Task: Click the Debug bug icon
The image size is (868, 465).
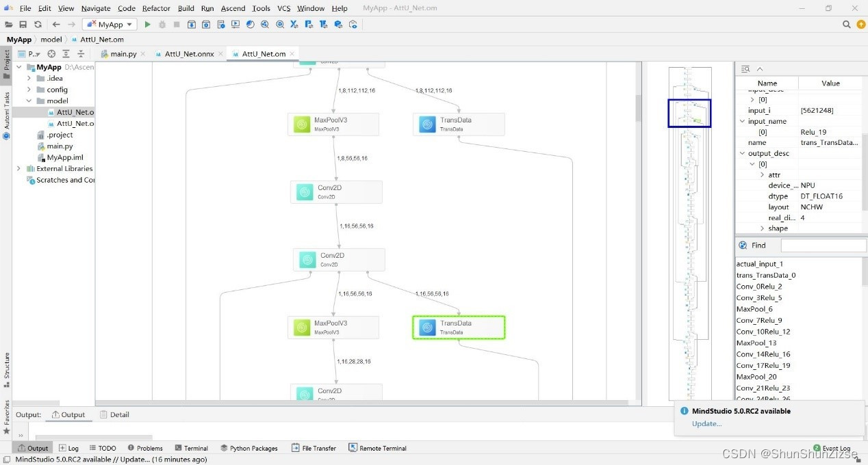Action: pyautogui.click(x=162, y=24)
